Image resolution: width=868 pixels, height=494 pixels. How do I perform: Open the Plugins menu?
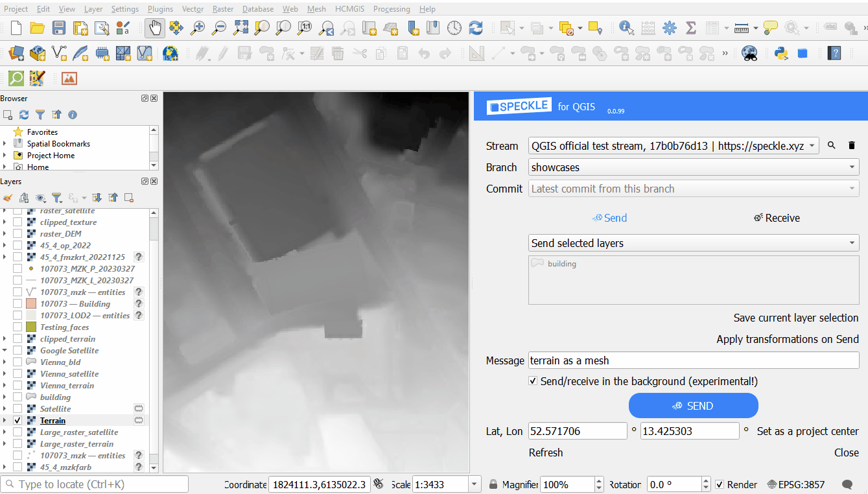coord(160,9)
